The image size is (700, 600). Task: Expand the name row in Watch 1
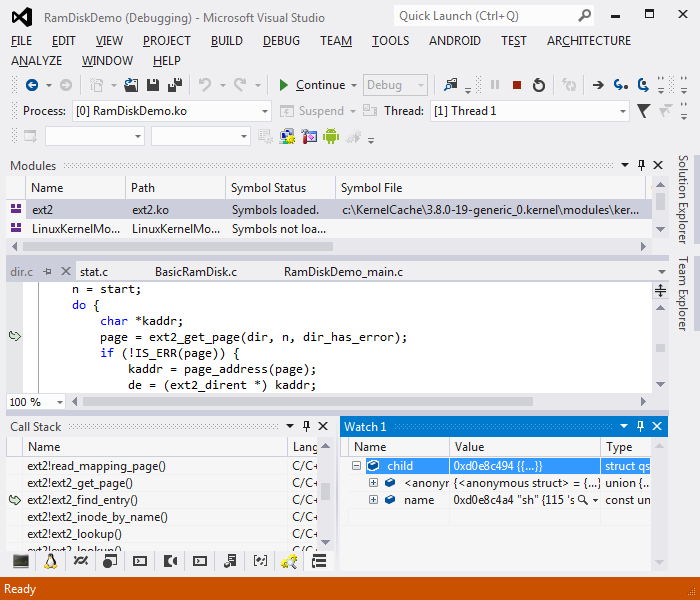tap(373, 500)
